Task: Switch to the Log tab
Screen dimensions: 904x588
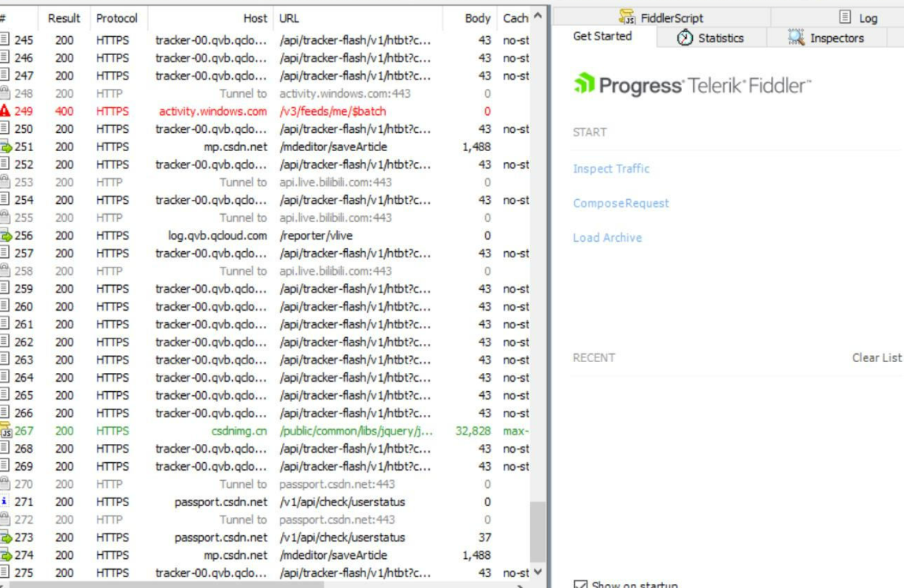Action: tap(859, 18)
